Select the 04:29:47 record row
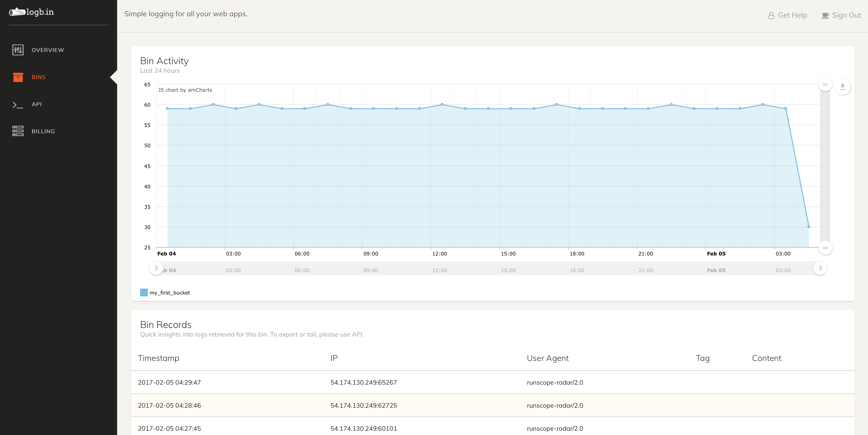 click(492, 382)
